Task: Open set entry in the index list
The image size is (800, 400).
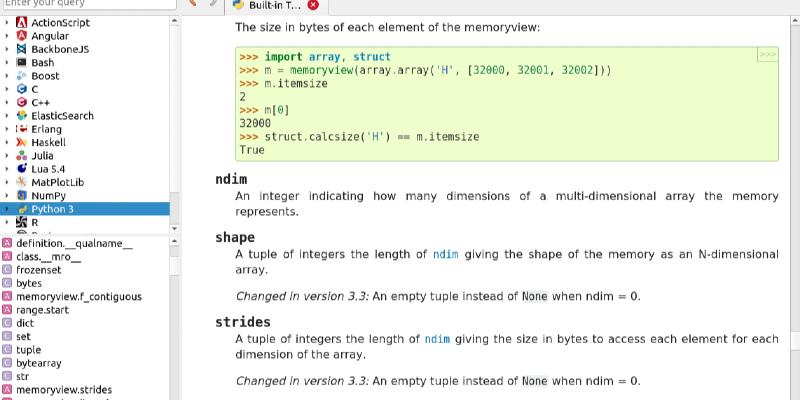Action: (23, 336)
